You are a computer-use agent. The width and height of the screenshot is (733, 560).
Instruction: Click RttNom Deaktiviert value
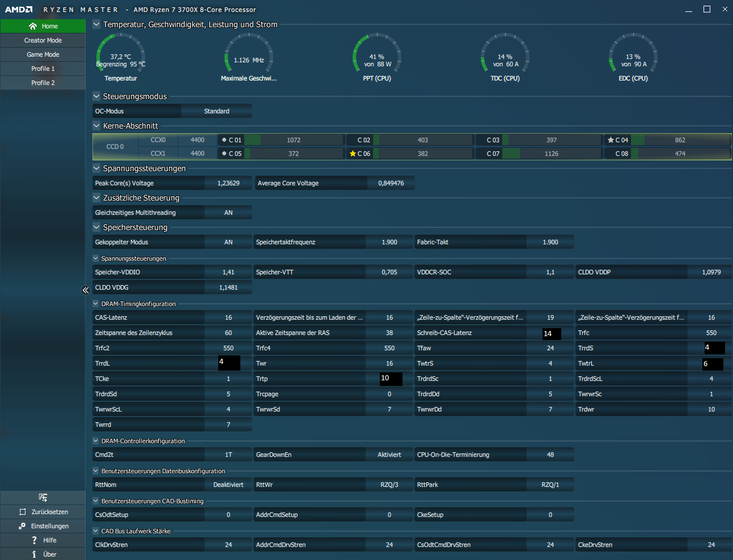pyautogui.click(x=228, y=485)
